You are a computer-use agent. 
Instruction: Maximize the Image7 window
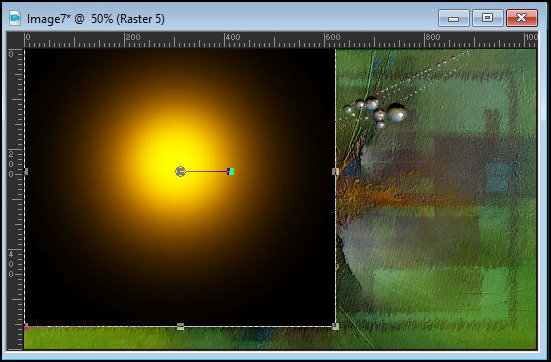point(487,18)
